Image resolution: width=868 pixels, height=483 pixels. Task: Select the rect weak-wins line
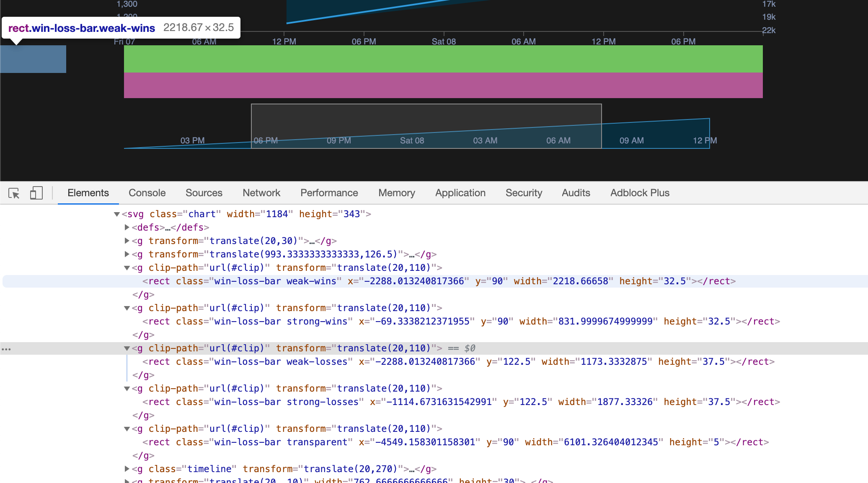coord(439,281)
